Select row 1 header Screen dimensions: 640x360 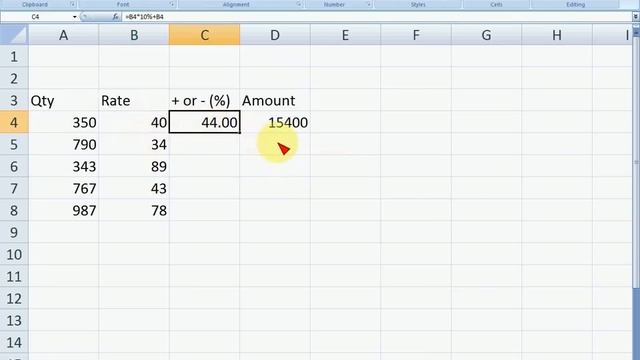tap(14, 56)
